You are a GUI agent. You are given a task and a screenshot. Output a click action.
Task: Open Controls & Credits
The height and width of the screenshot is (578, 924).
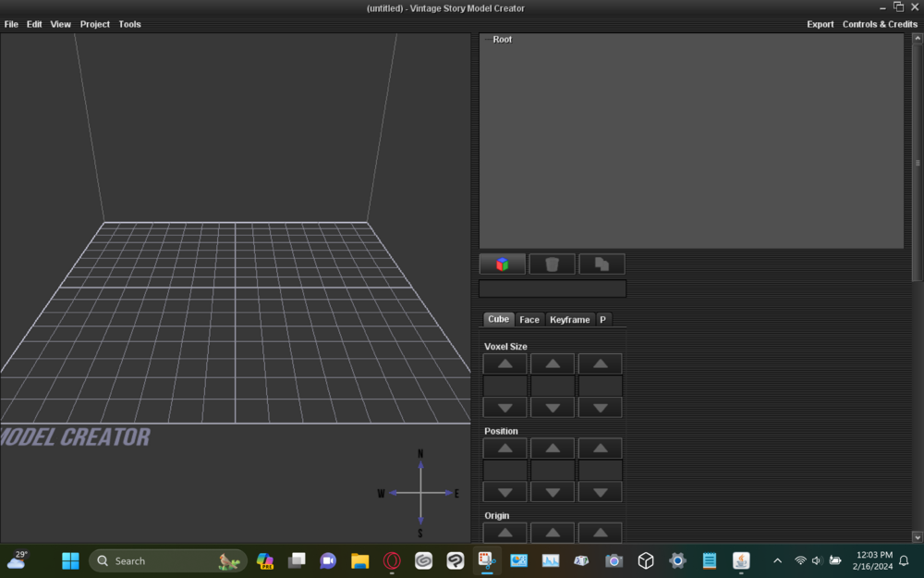click(879, 24)
